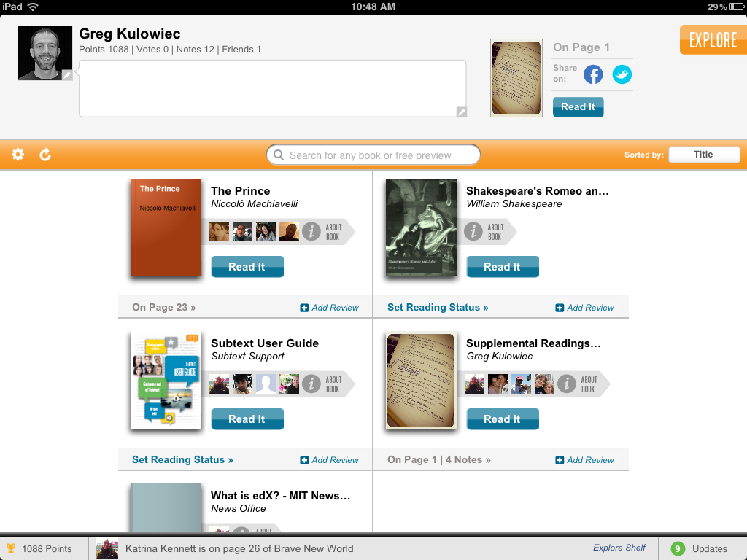747x560 pixels.
Task: Expand On Page 1, 4 Notes status
Action: click(438, 459)
